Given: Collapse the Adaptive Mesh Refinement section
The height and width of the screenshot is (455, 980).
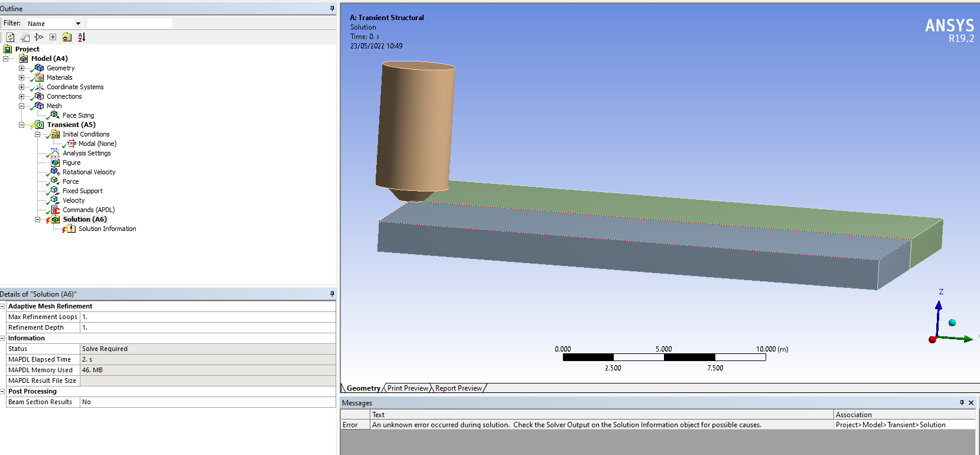Looking at the screenshot, I should coord(3,306).
